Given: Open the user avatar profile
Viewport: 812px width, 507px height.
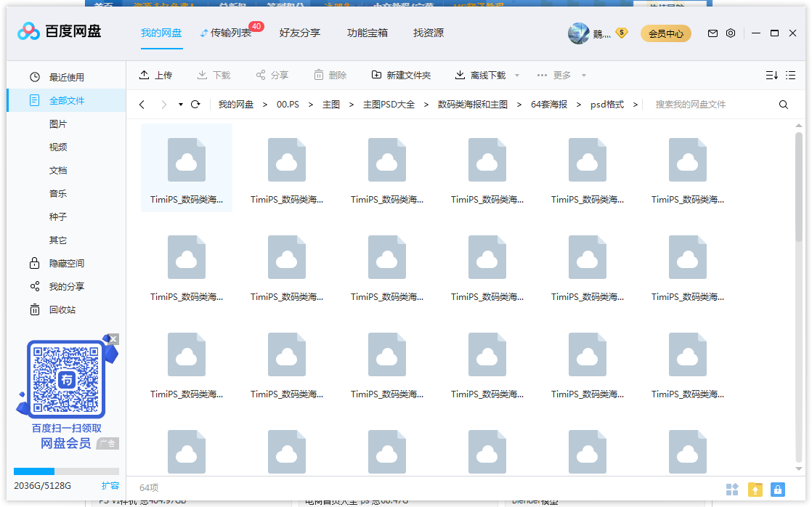Looking at the screenshot, I should point(578,33).
